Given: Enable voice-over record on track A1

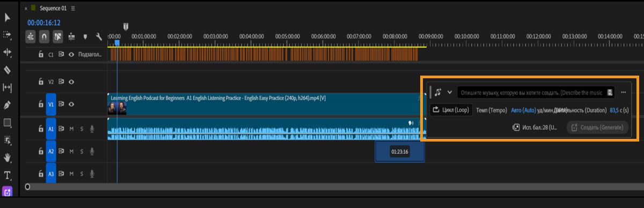Looking at the screenshot, I should [92, 129].
